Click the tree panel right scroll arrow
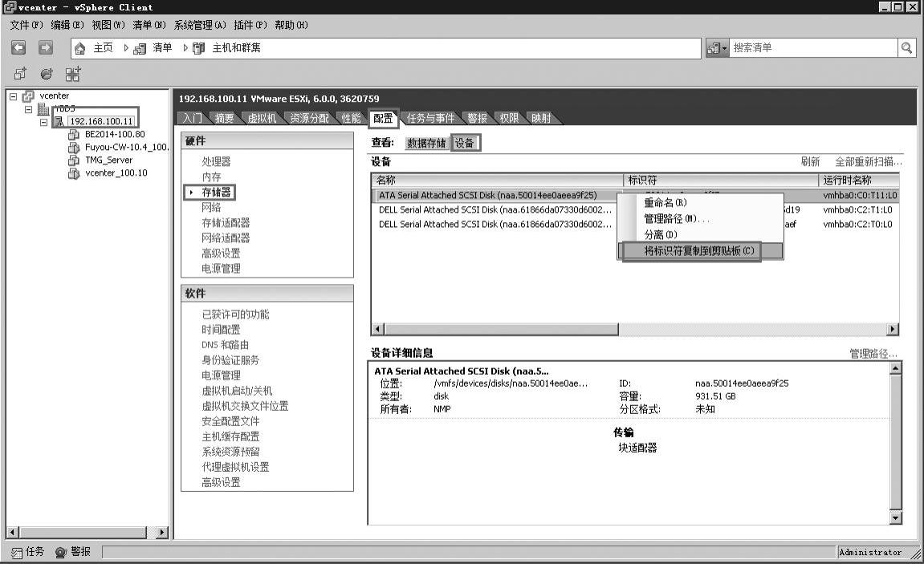Viewport: 924px width, 564px height. pos(161,532)
